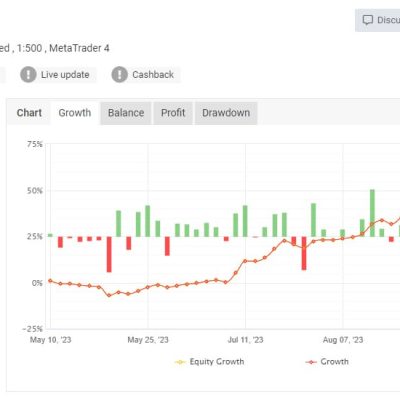The width and height of the screenshot is (400, 400).
Task: Click the Jul 11, '23 axis label
Action: pos(245,340)
